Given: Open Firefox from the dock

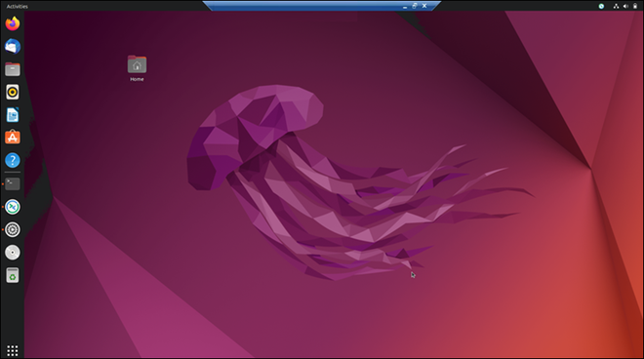Looking at the screenshot, I should point(13,23).
